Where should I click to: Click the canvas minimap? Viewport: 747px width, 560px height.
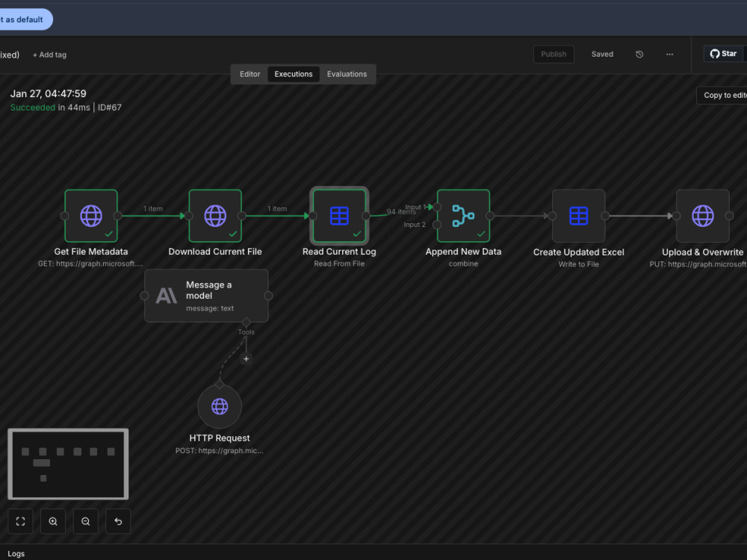[x=68, y=464]
